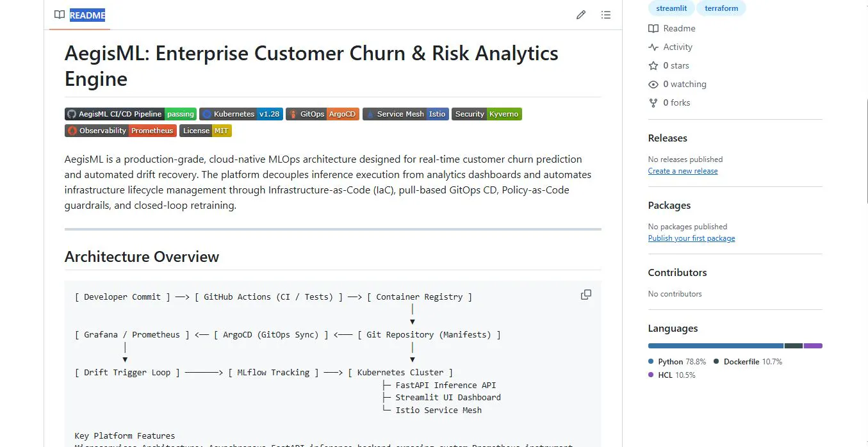Open the Dockerfile 10.7% language link
Screen dimensions: 868x447
tap(748, 362)
